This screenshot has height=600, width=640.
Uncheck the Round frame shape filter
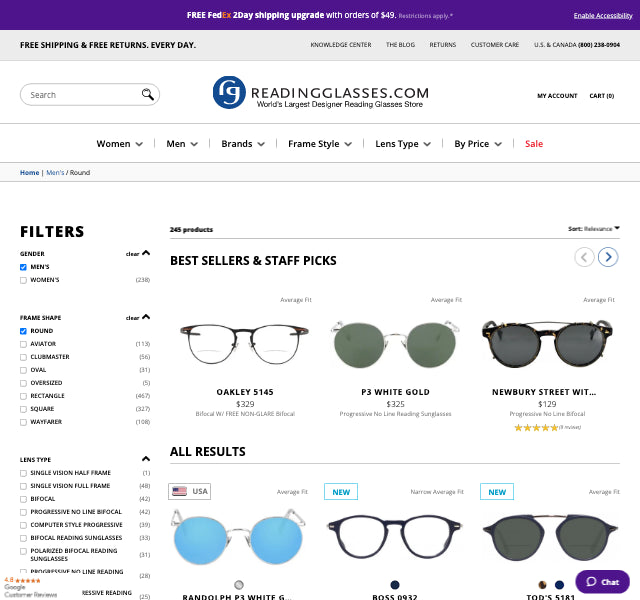click(x=23, y=331)
